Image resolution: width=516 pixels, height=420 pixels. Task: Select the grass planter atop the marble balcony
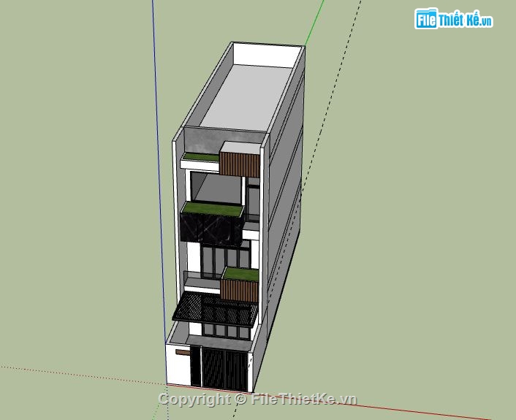[213, 209]
